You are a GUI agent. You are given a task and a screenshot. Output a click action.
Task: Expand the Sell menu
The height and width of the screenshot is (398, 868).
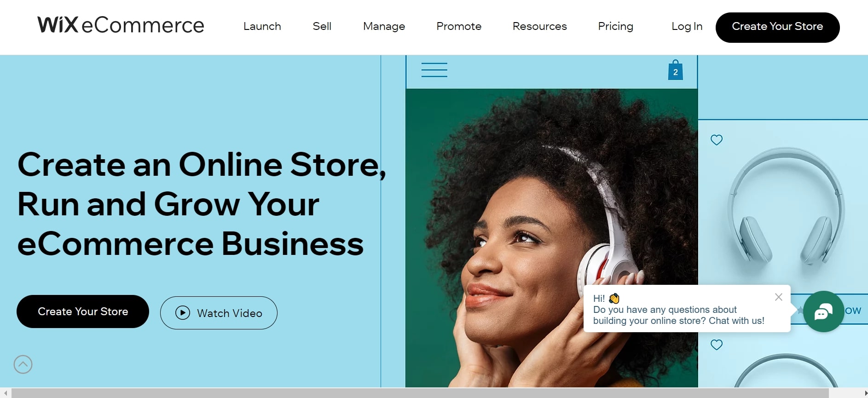tap(322, 26)
